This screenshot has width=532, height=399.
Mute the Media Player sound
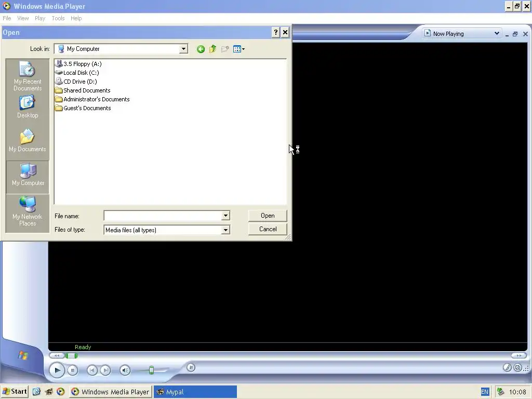point(125,370)
